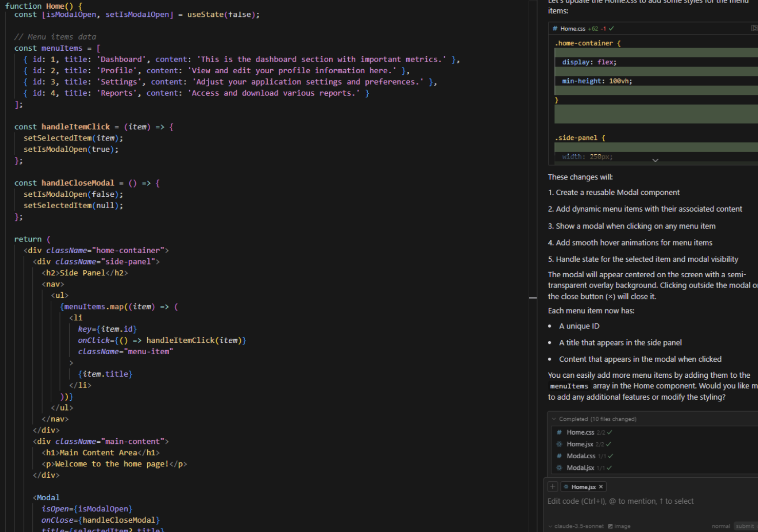Open Modal.css in the completed files list

(581, 456)
